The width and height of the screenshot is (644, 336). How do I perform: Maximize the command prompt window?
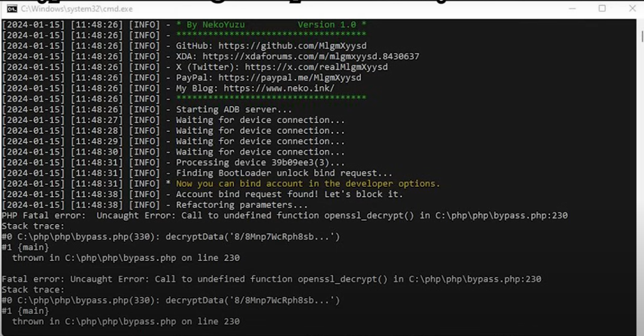click(601, 9)
